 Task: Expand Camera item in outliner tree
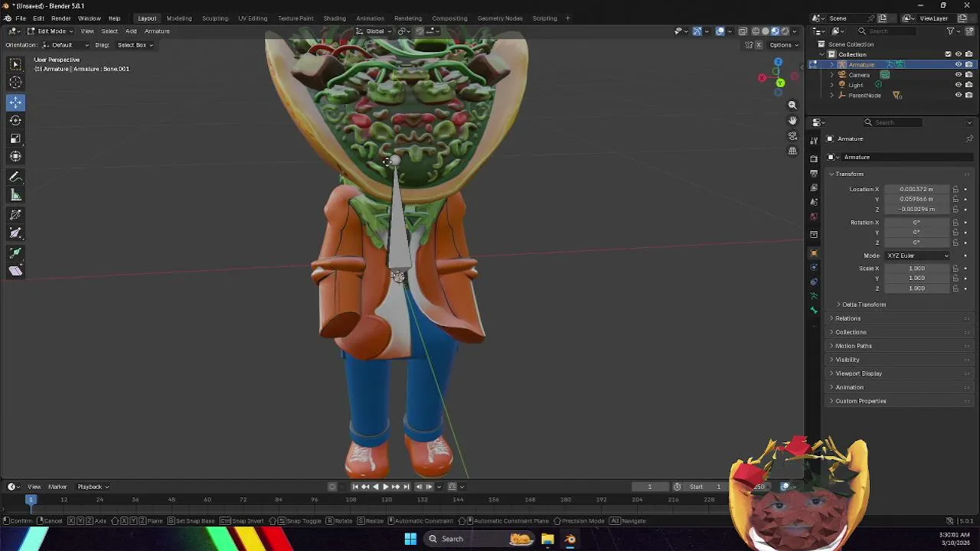(x=832, y=75)
